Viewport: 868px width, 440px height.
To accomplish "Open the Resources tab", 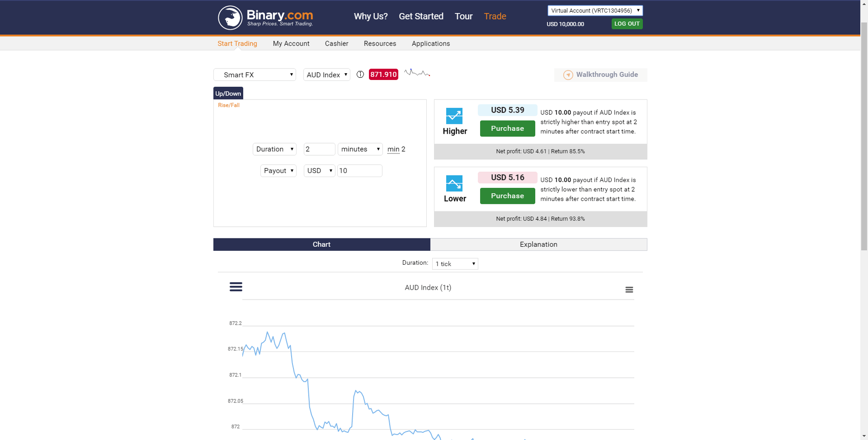I will pyautogui.click(x=380, y=43).
